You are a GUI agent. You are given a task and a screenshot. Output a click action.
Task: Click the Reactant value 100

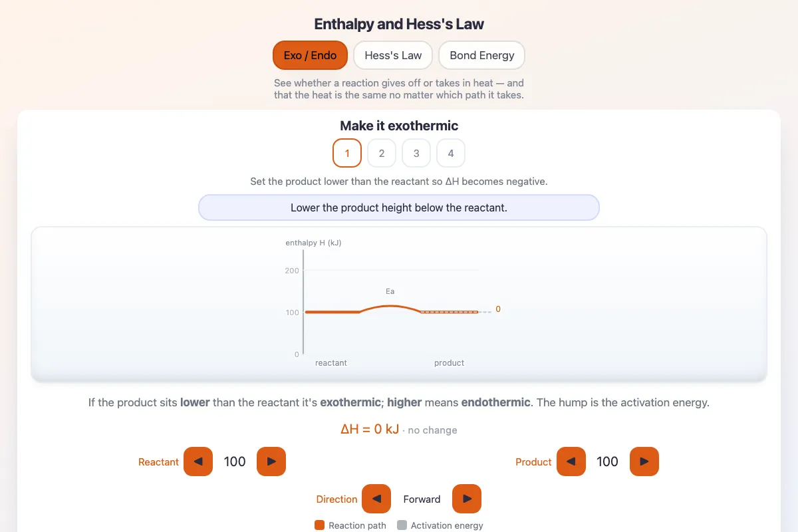pyautogui.click(x=235, y=462)
